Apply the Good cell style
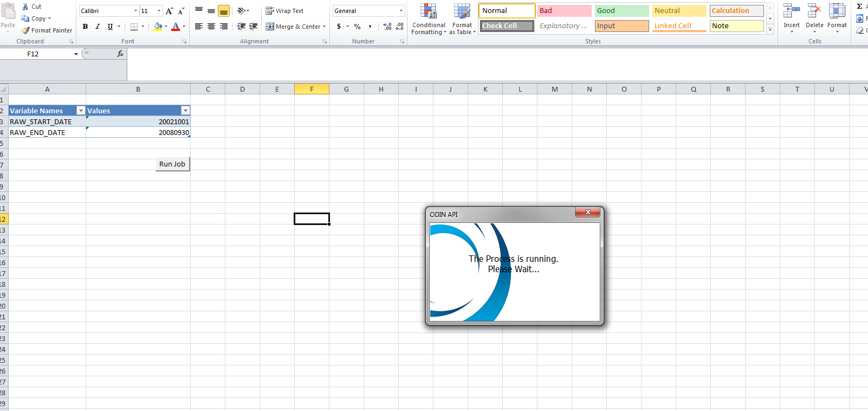 pyautogui.click(x=621, y=11)
